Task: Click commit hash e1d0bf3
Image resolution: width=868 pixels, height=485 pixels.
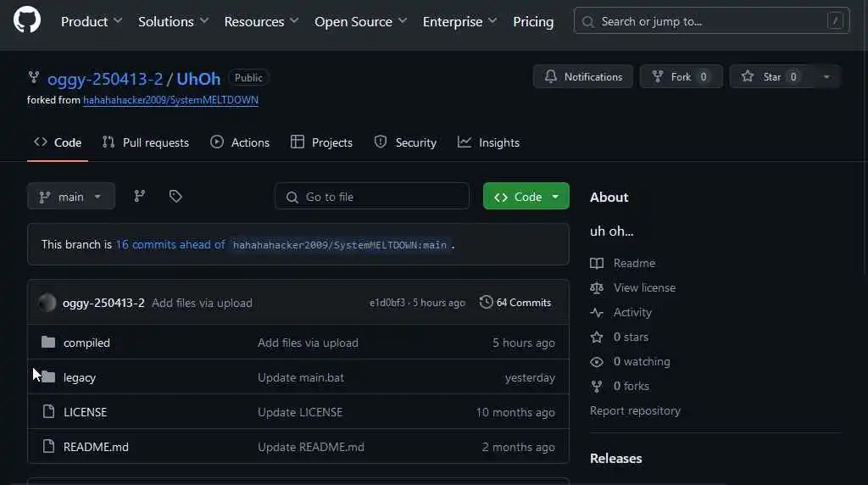Action: 387,303
